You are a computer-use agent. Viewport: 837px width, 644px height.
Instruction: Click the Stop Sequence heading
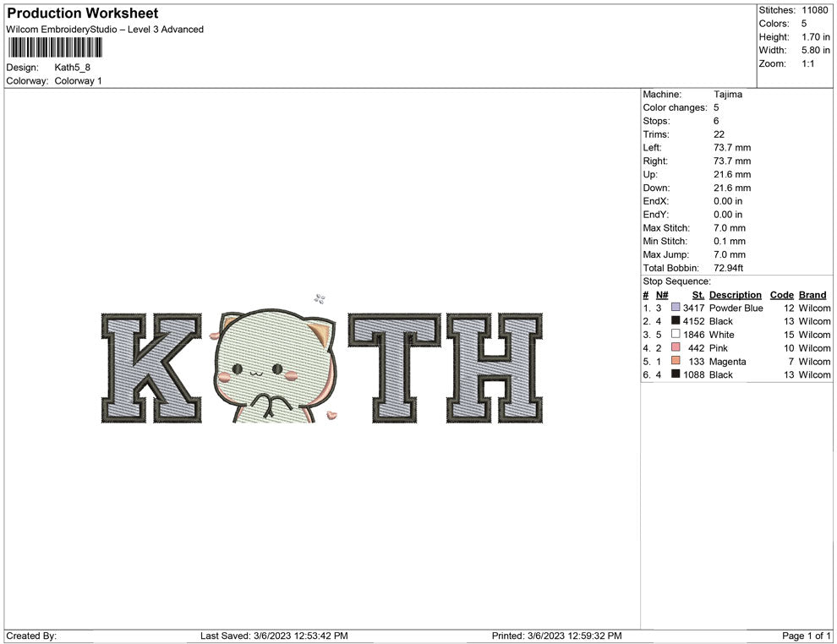tap(676, 281)
